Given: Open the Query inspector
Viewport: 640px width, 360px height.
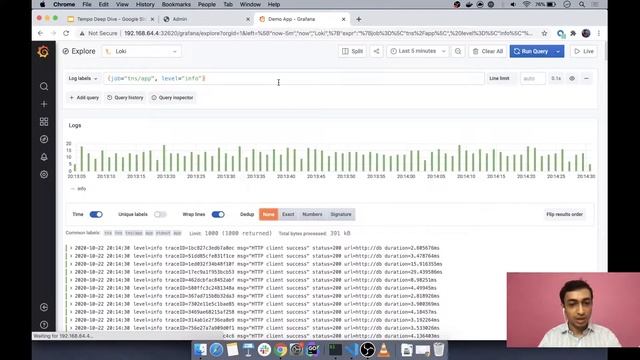Looking at the screenshot, I should point(172,98).
